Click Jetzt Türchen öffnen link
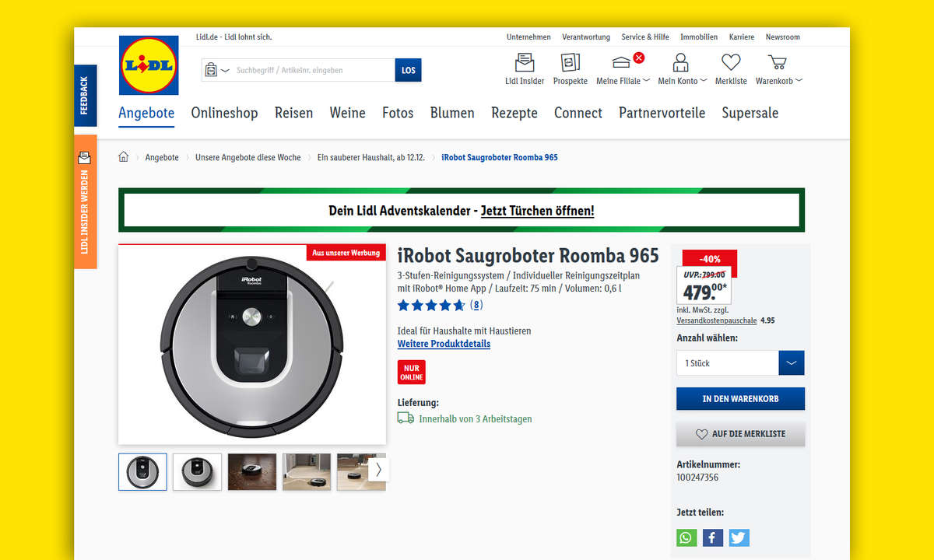This screenshot has height=560, width=934. [x=537, y=211]
